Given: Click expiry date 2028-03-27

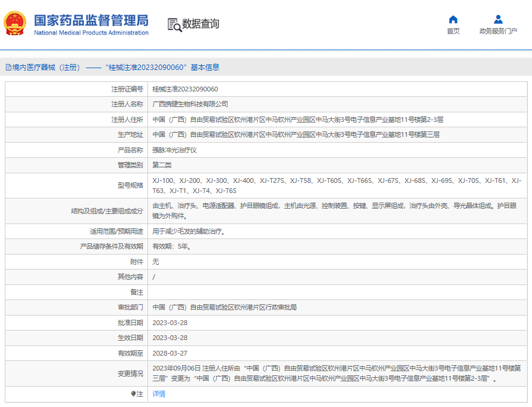Looking at the screenshot, I should pos(170,353).
